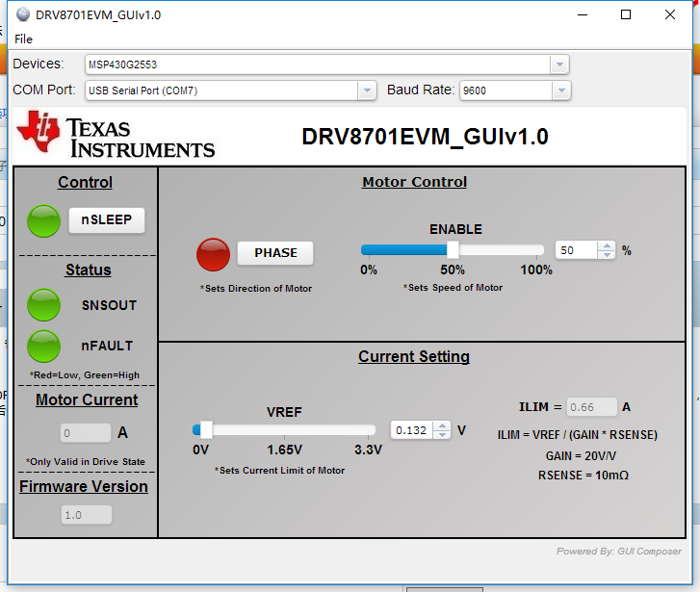Viewport: 700px width, 592px height.
Task: Click the Motor Current value field
Action: (86, 433)
